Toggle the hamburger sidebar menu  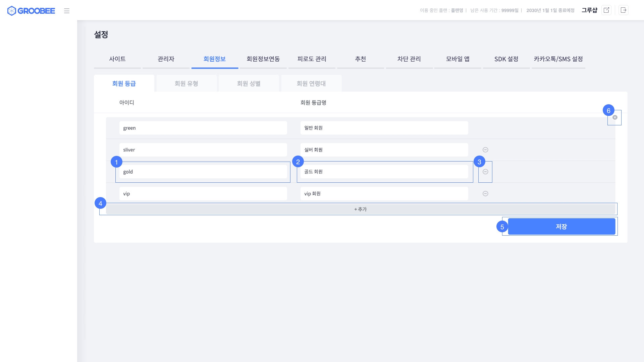[x=67, y=11]
